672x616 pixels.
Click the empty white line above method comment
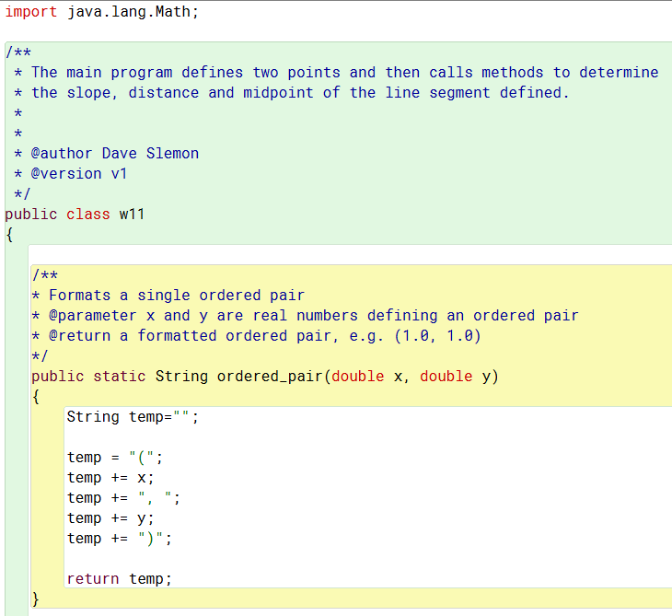[350, 255]
